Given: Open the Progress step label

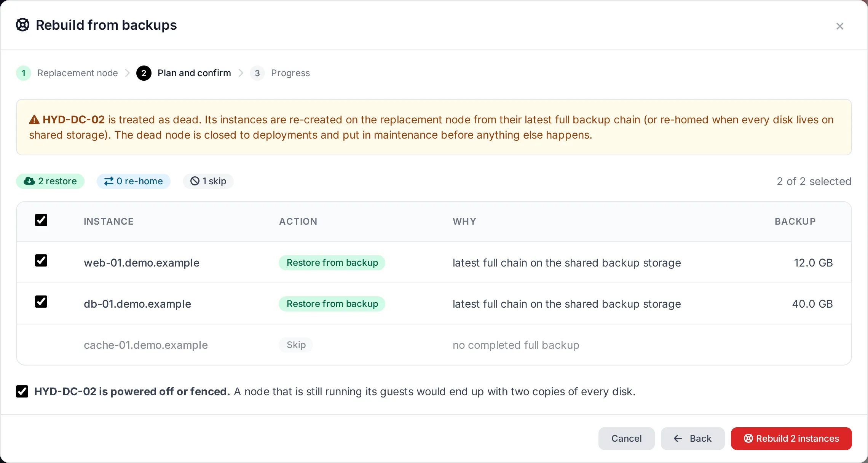Looking at the screenshot, I should (x=290, y=73).
